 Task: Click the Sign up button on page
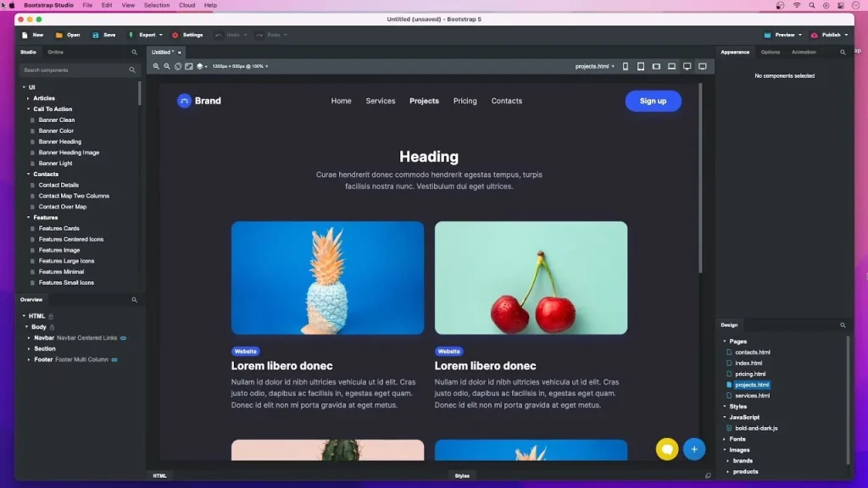pos(654,101)
